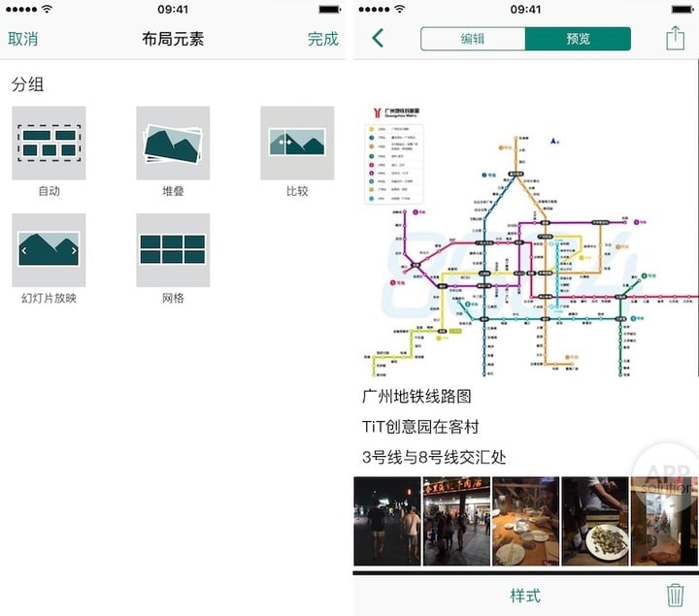Select the 幻灯片放映 slideshow layout icon
This screenshot has height=616, width=699.
coord(49,250)
